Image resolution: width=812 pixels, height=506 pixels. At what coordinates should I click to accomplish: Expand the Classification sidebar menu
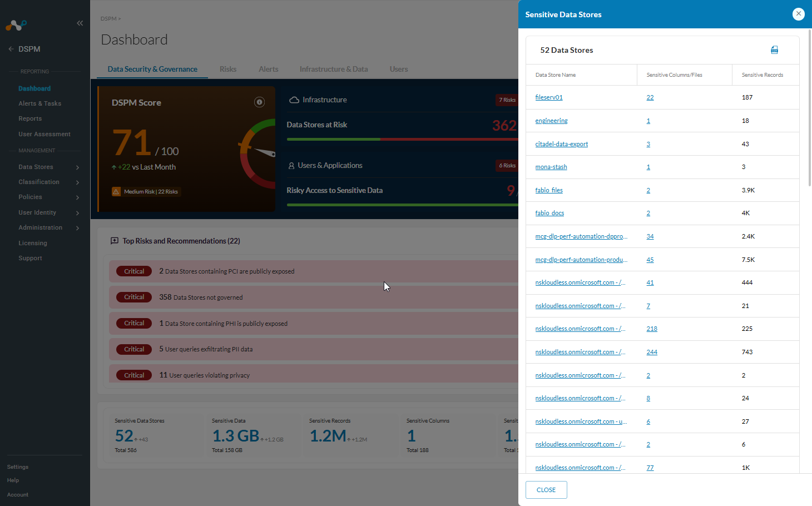[x=77, y=182]
